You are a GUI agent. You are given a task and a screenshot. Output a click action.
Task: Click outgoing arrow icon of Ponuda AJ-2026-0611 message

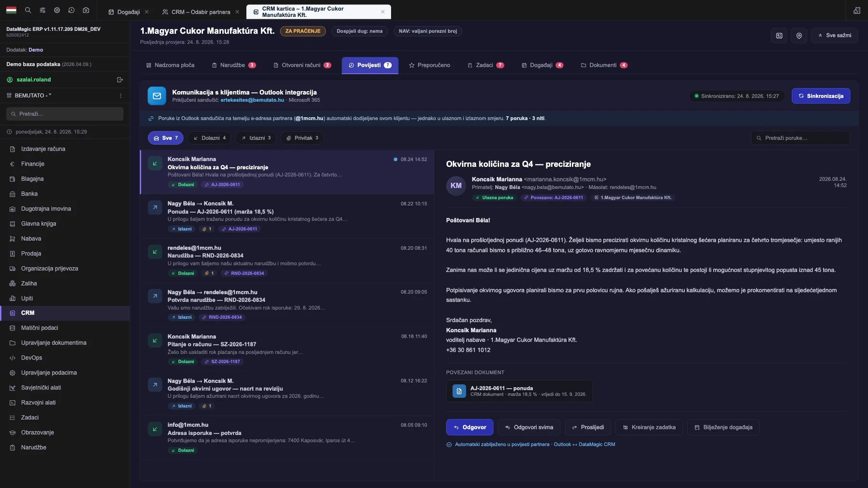(x=155, y=207)
